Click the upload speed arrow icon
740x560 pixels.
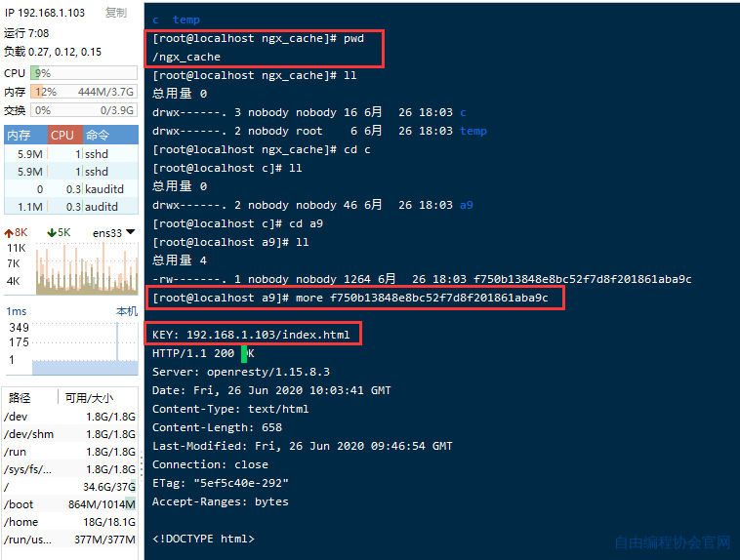(x=9, y=233)
